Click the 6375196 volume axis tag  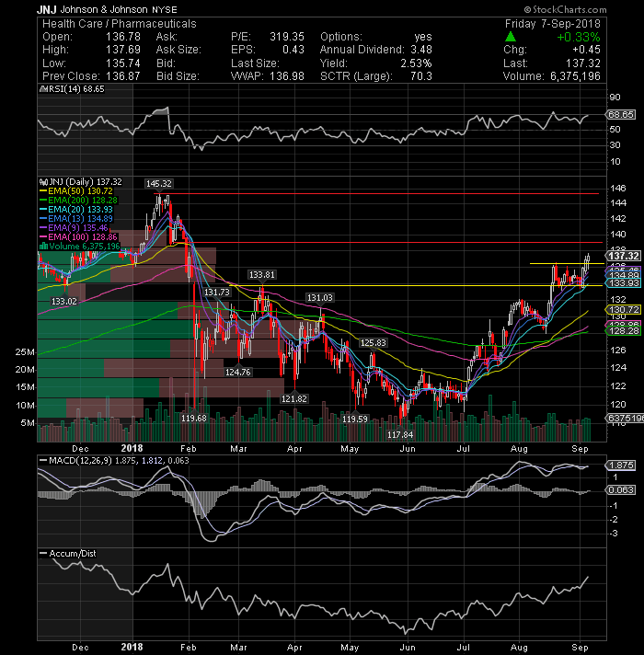[626, 419]
